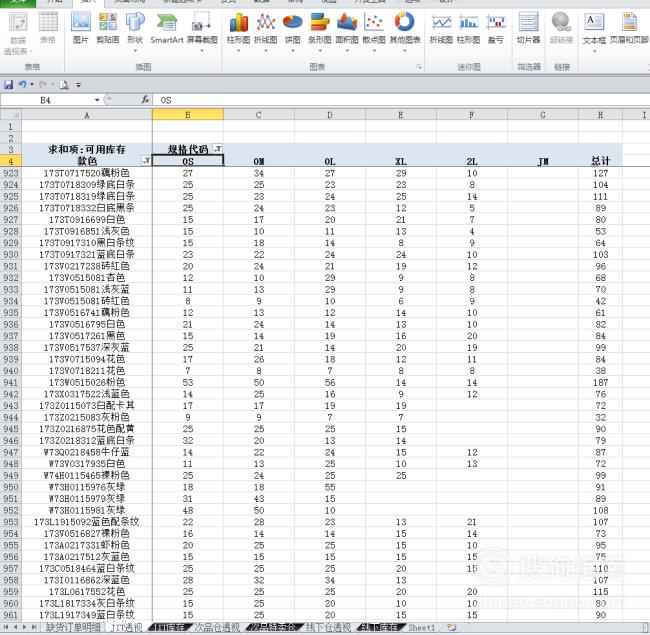This screenshot has width=650, height=635.
Task: Open Customize Quick Access Toolbar dropdown
Action: (x=78, y=85)
